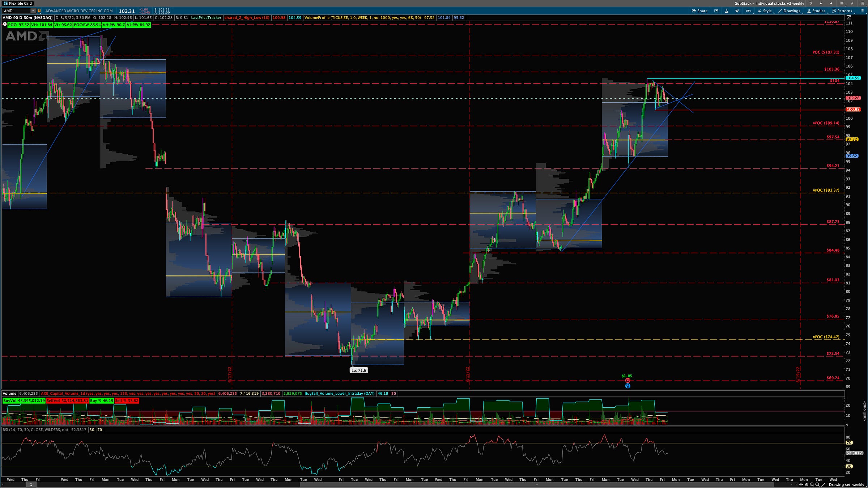Click the $87.73 level label
The image size is (868, 488).
[x=833, y=222]
